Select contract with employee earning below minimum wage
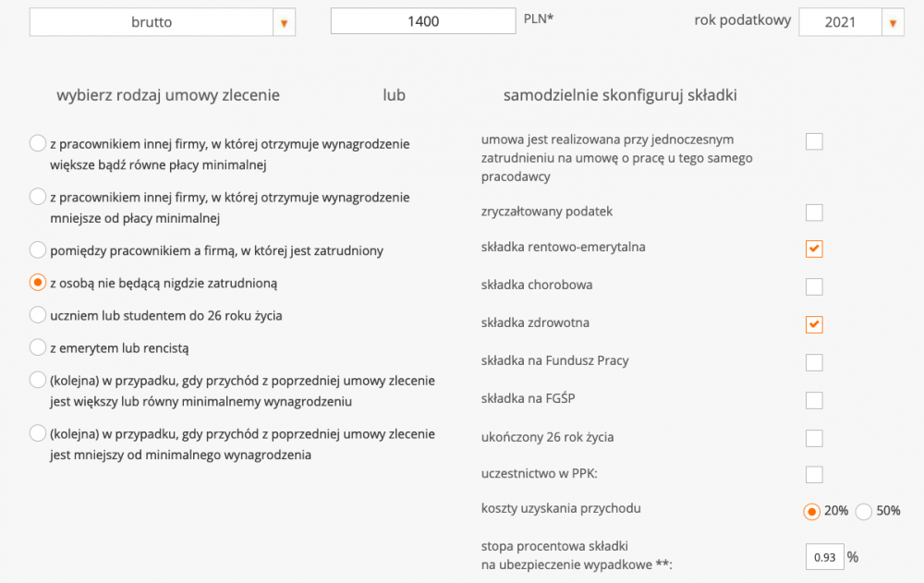 tap(38, 196)
